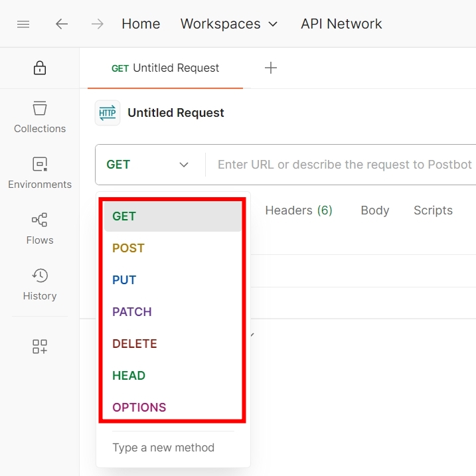The height and width of the screenshot is (476, 476).
Task: Open API Network
Action: (341, 24)
